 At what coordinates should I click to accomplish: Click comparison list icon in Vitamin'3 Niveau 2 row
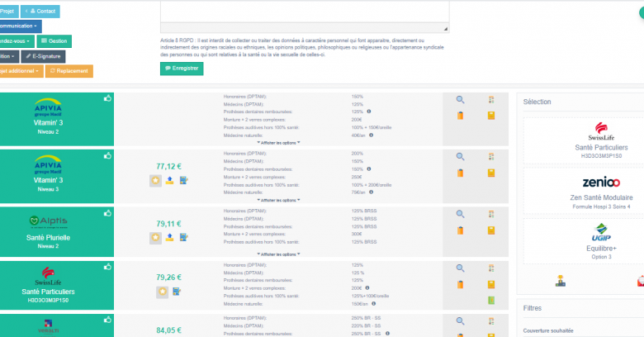pyautogui.click(x=490, y=99)
